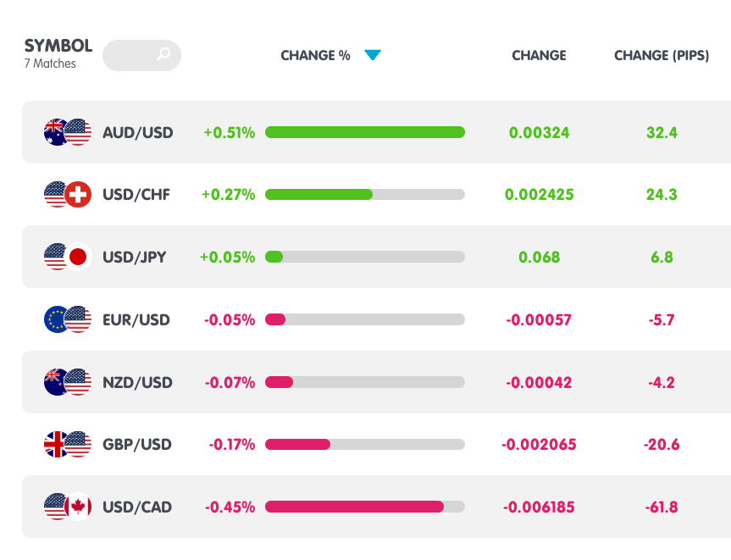Select the GBP/USD symbol name

coord(137,445)
